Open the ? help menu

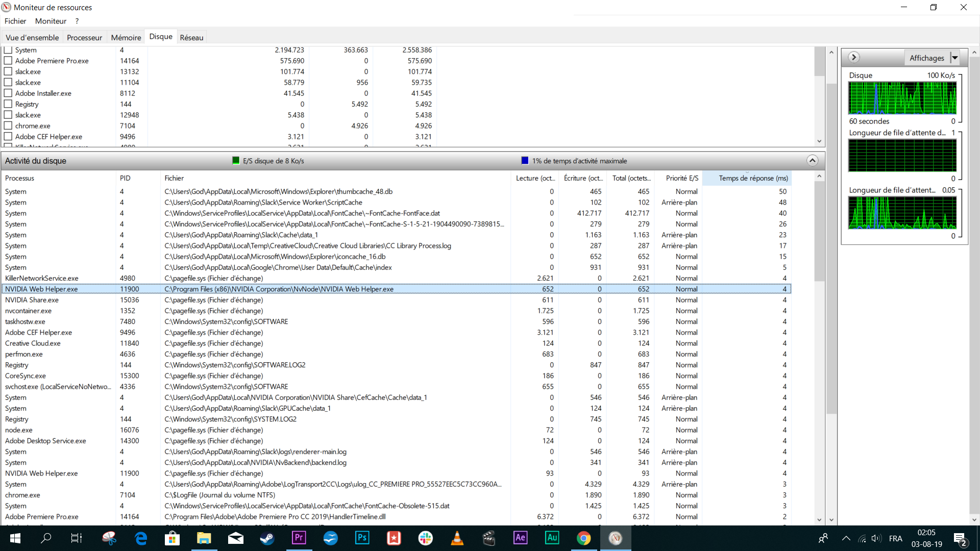point(77,21)
